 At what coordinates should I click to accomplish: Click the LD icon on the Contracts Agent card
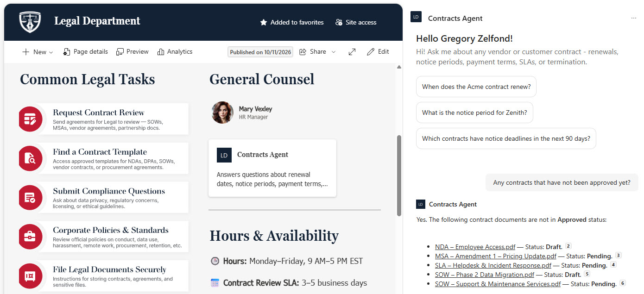[224, 155]
